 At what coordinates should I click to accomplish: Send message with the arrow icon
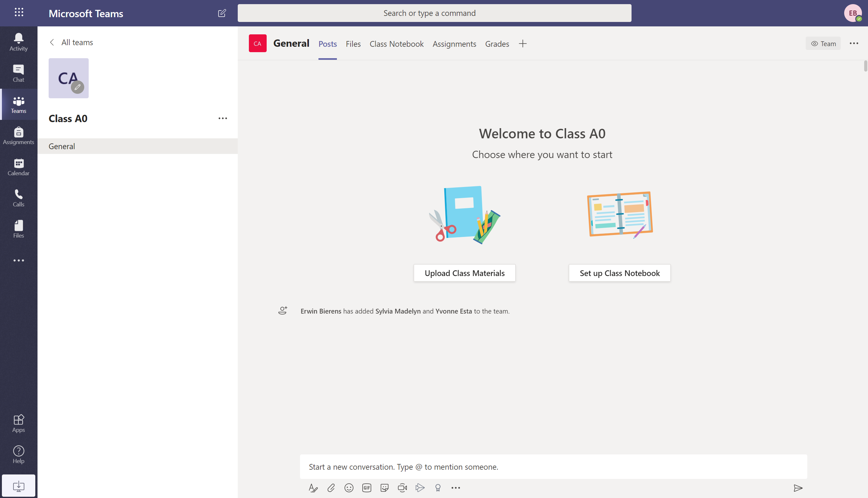pos(798,488)
